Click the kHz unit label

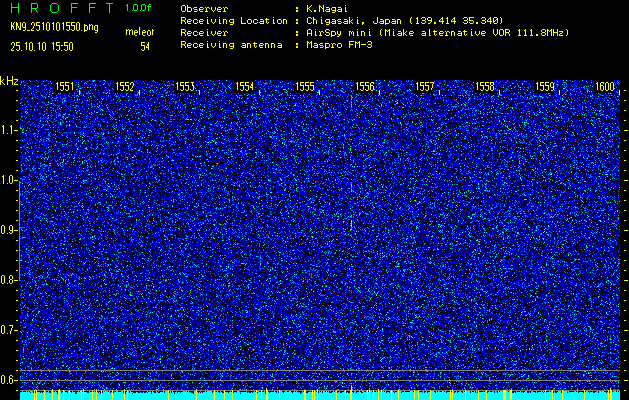(9, 80)
